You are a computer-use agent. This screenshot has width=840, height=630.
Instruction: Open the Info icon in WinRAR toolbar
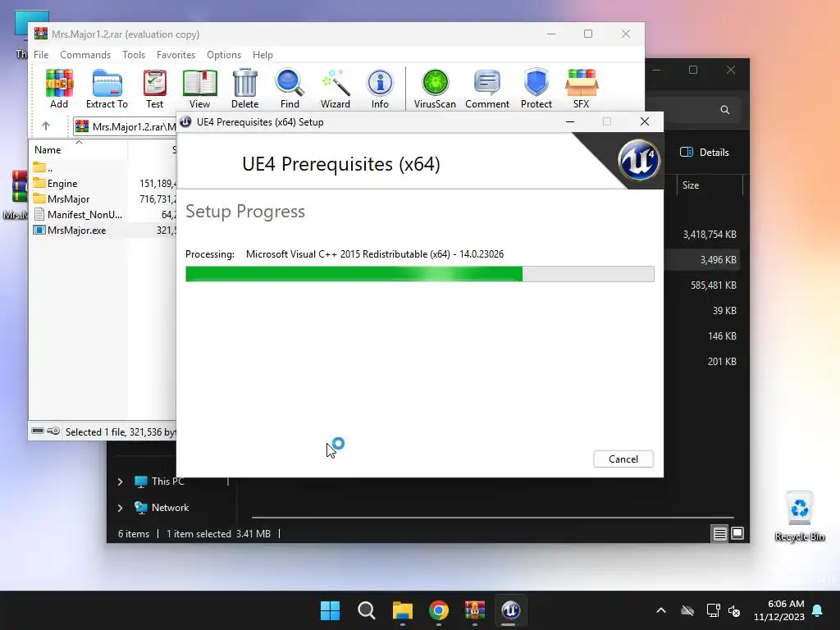tap(380, 89)
